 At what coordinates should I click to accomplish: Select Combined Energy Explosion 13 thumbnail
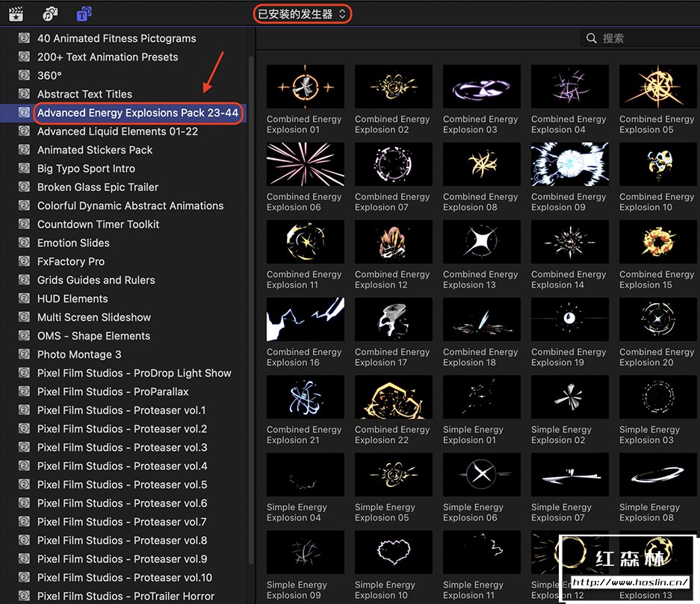tap(482, 242)
